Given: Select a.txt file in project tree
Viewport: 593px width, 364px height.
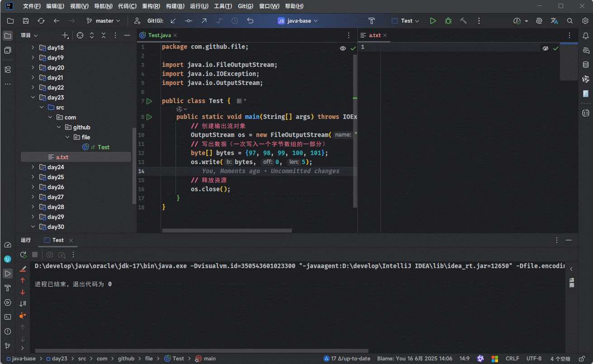Looking at the screenshot, I should (62, 157).
